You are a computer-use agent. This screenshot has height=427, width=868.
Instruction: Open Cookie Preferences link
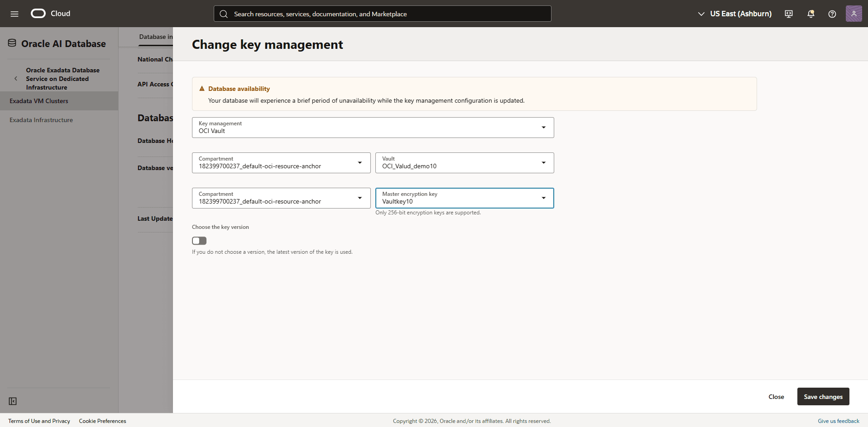coord(102,421)
